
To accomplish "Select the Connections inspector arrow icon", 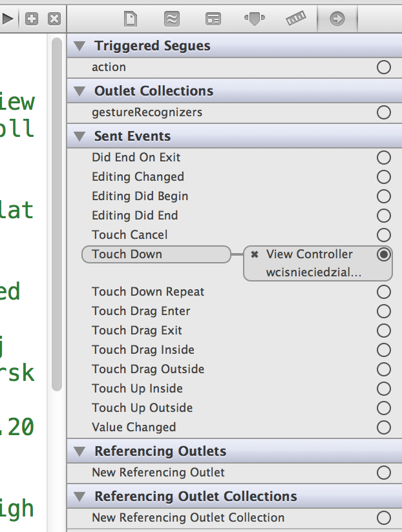I will (x=337, y=19).
